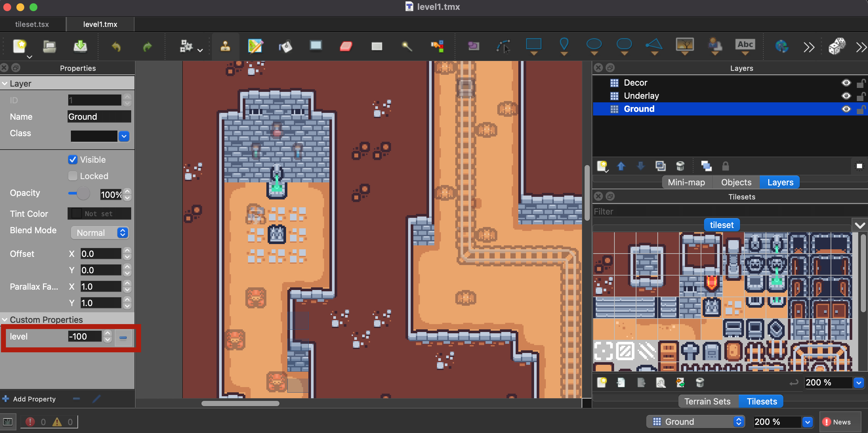The width and height of the screenshot is (868, 433).
Task: Select the Stamp Brush tool
Action: (225, 46)
